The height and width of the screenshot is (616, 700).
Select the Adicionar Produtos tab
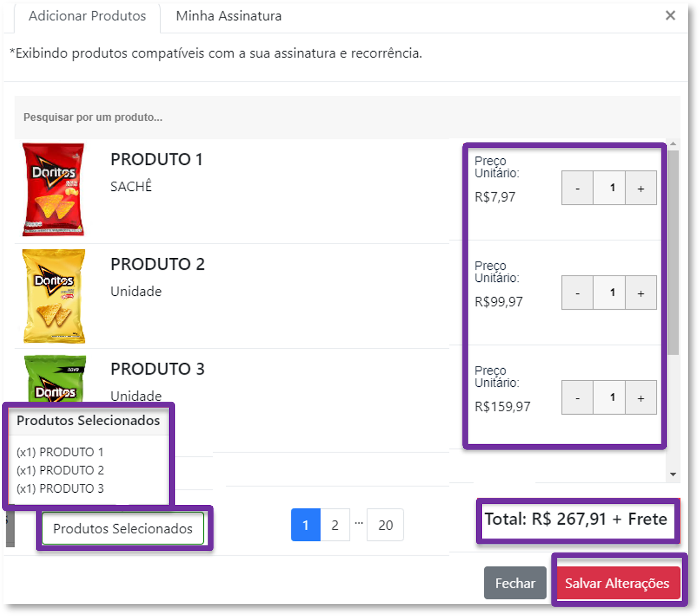click(x=87, y=16)
